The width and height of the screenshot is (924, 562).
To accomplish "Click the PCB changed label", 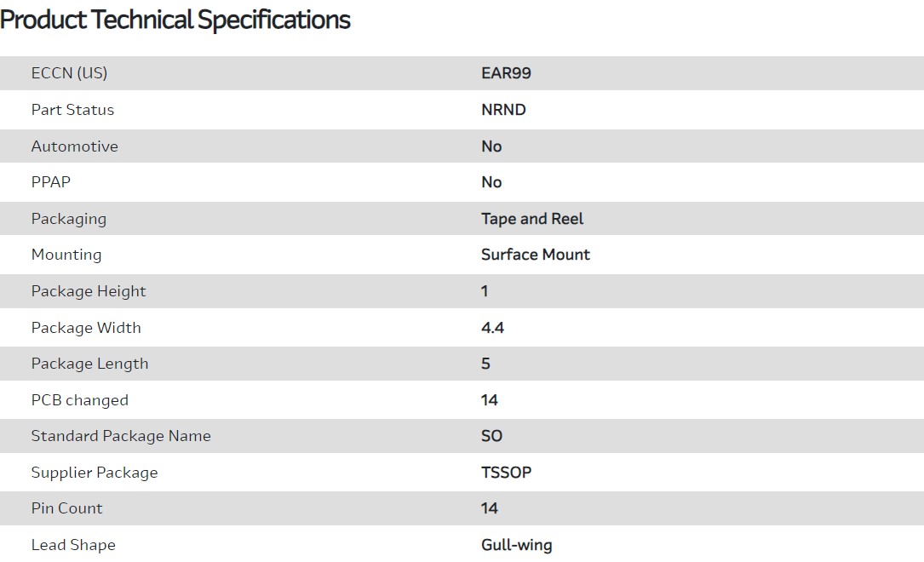I will pos(79,400).
